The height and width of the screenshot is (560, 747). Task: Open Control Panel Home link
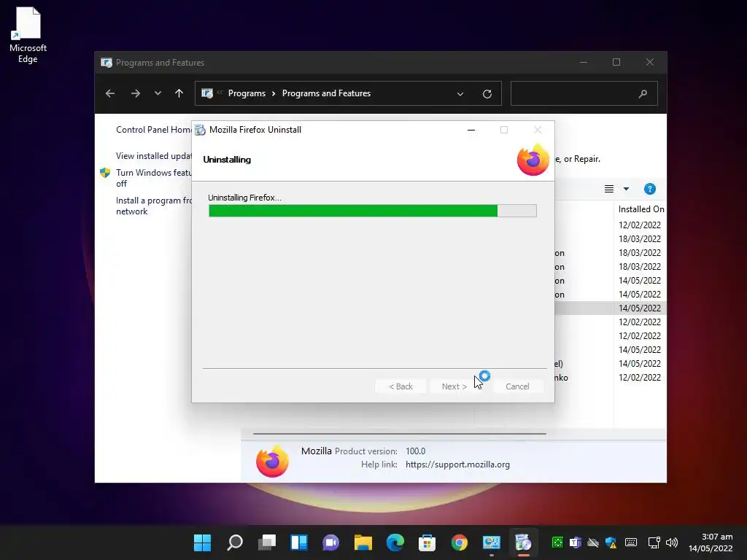(153, 130)
